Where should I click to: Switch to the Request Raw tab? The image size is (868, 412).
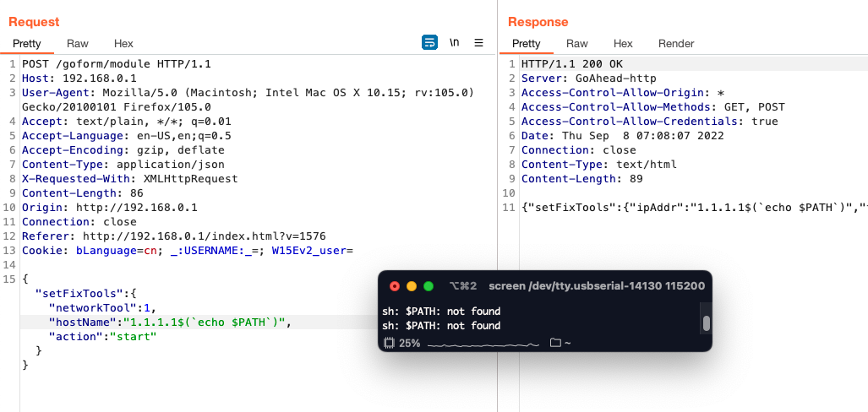click(78, 43)
